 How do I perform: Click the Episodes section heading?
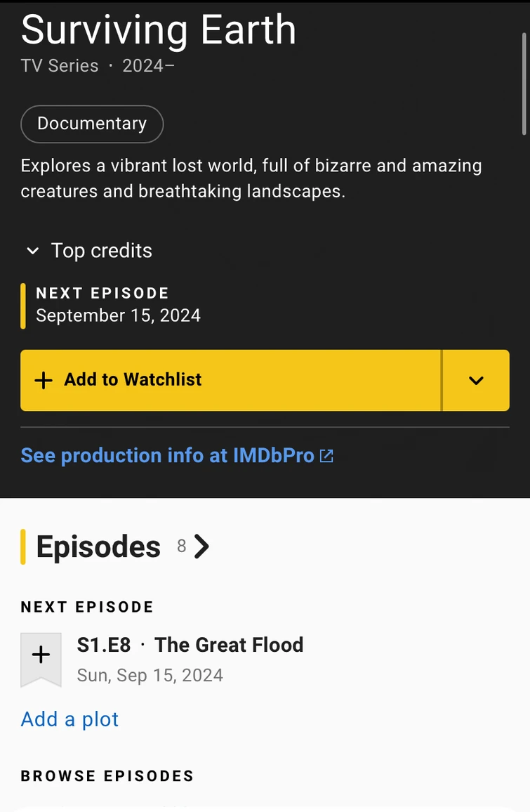(98, 547)
